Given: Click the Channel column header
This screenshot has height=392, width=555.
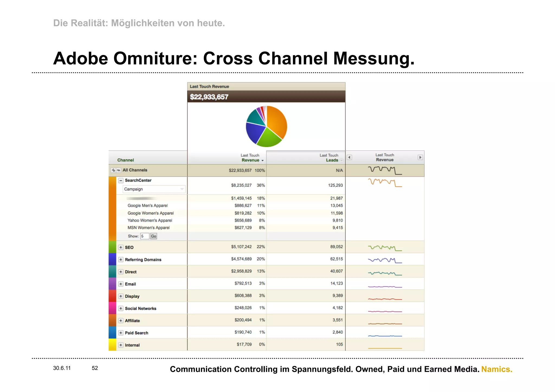Looking at the screenshot, I should [125, 160].
